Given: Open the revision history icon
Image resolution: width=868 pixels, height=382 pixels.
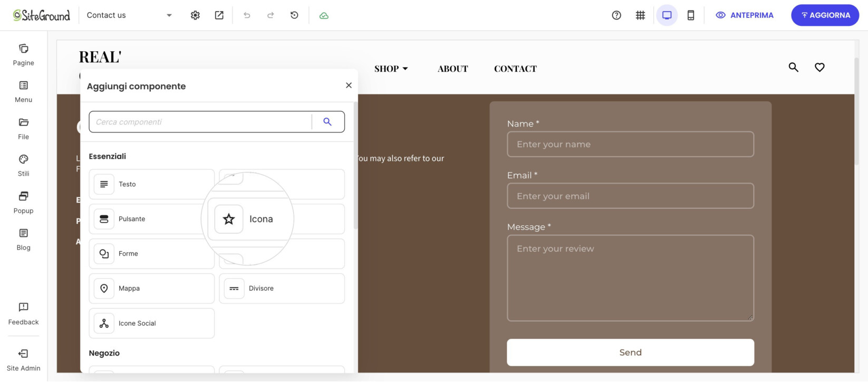Looking at the screenshot, I should tap(294, 15).
